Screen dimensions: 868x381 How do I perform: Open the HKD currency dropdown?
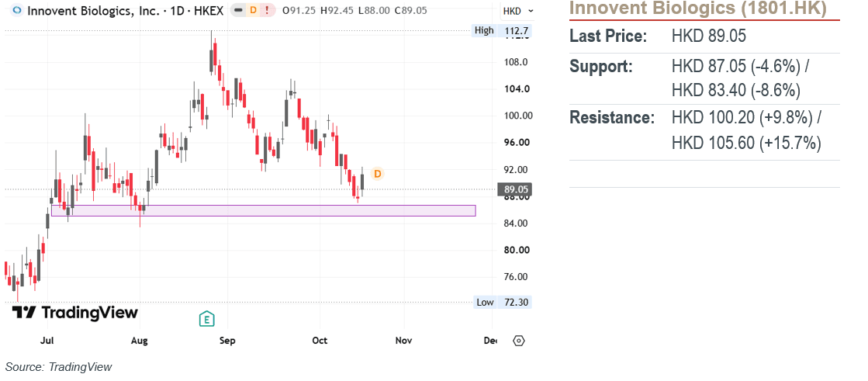(517, 11)
